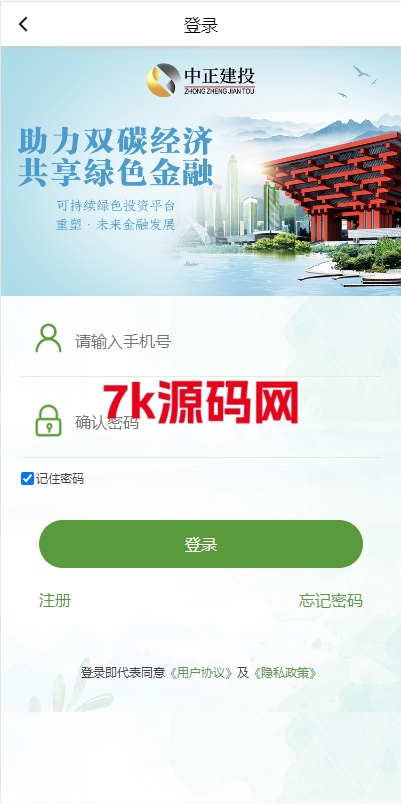Image resolution: width=401 pixels, height=804 pixels.
Task: Click the green padlock icon
Action: pyautogui.click(x=48, y=420)
